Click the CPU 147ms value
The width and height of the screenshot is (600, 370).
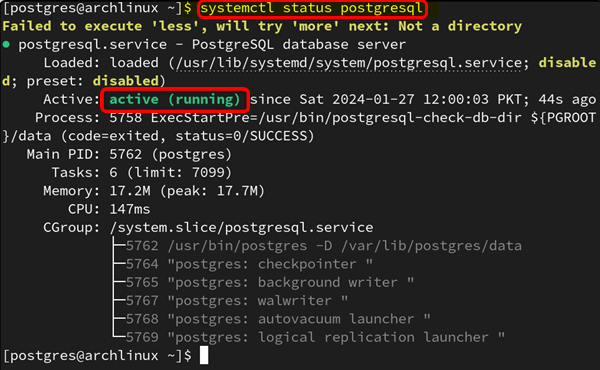[130, 209]
